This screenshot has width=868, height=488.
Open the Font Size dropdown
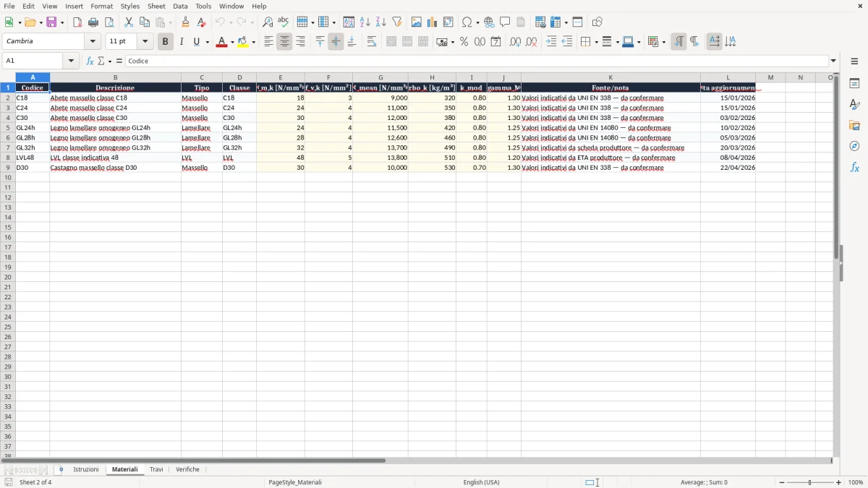pos(145,42)
